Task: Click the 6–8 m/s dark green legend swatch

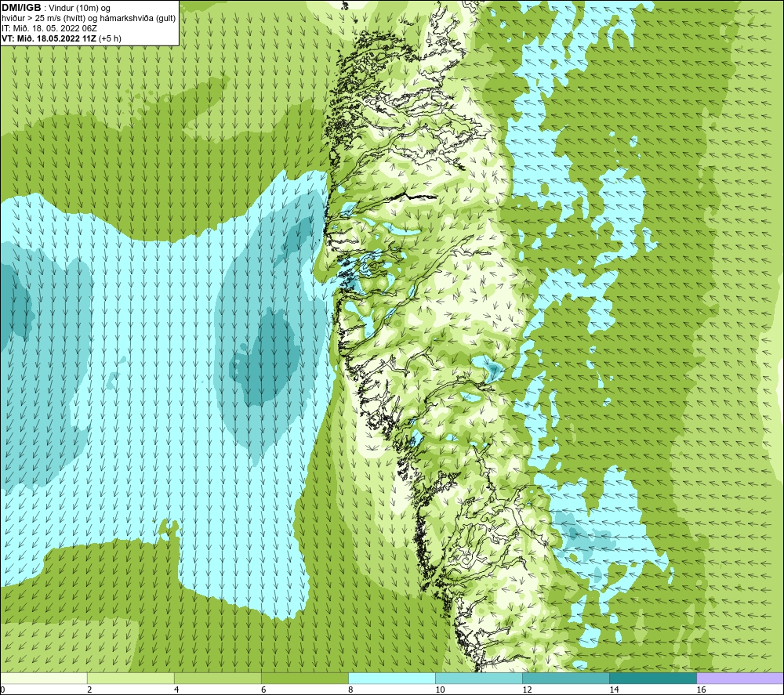Action: click(305, 678)
